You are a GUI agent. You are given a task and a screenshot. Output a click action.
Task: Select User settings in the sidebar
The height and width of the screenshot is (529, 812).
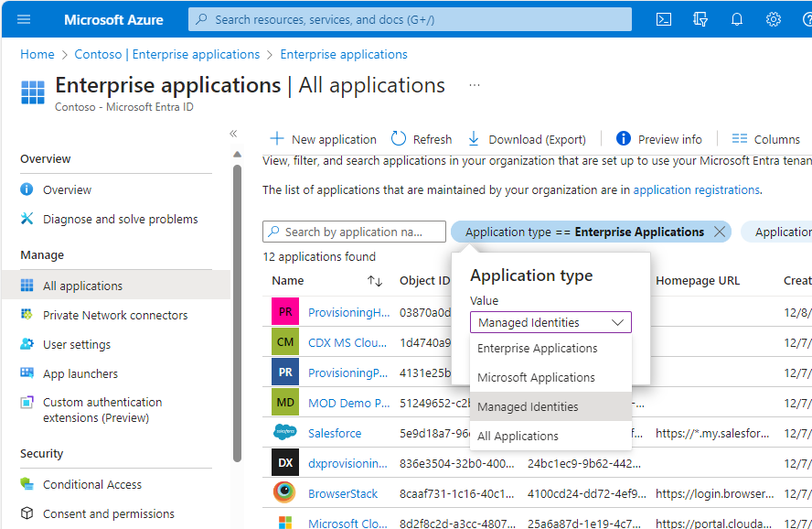[x=76, y=344]
